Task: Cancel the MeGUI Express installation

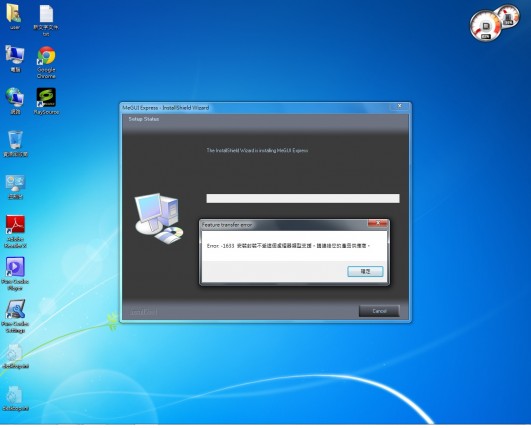Action: (379, 311)
